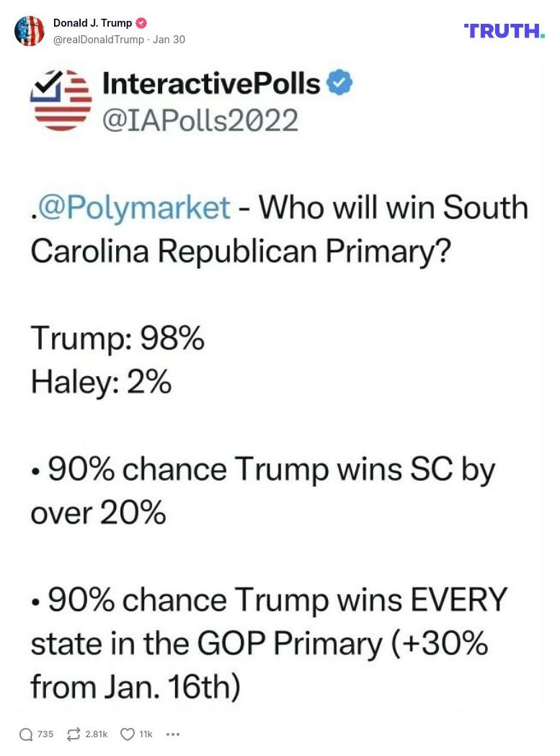Image resolution: width=560 pixels, height=756 pixels.
Task: Click the TRUTH logo in the corner
Action: [504, 31]
